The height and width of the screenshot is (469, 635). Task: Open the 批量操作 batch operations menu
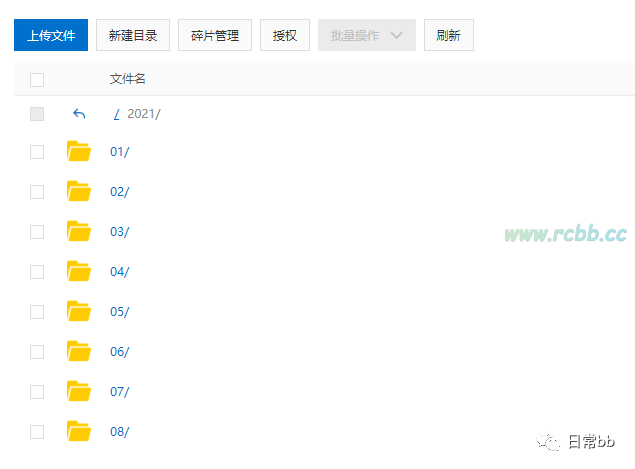click(x=367, y=35)
